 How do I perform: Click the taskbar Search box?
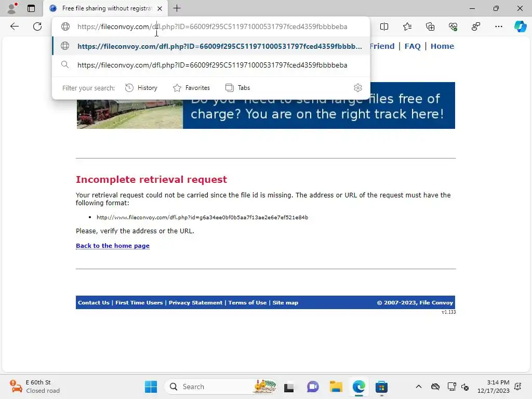[x=221, y=387]
